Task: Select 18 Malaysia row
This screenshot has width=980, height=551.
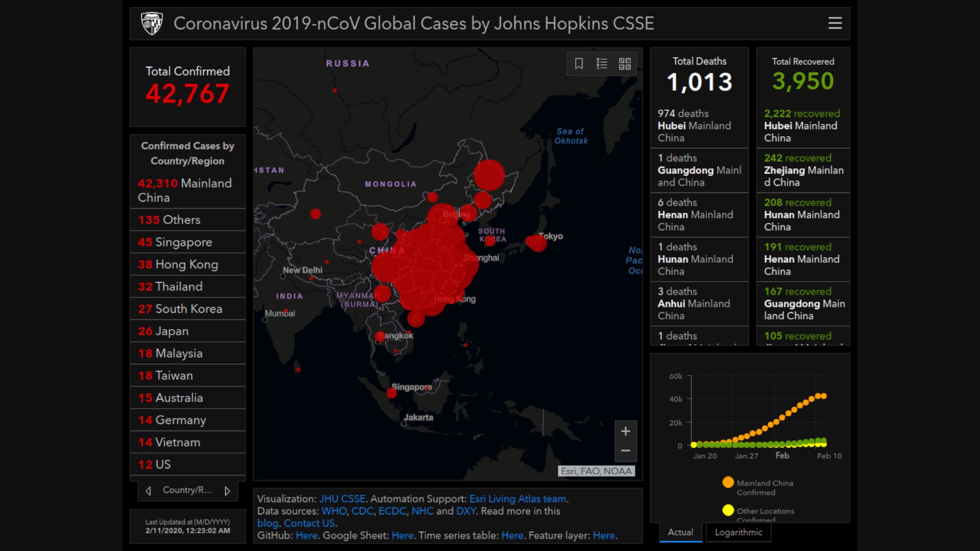Action: pyautogui.click(x=188, y=353)
